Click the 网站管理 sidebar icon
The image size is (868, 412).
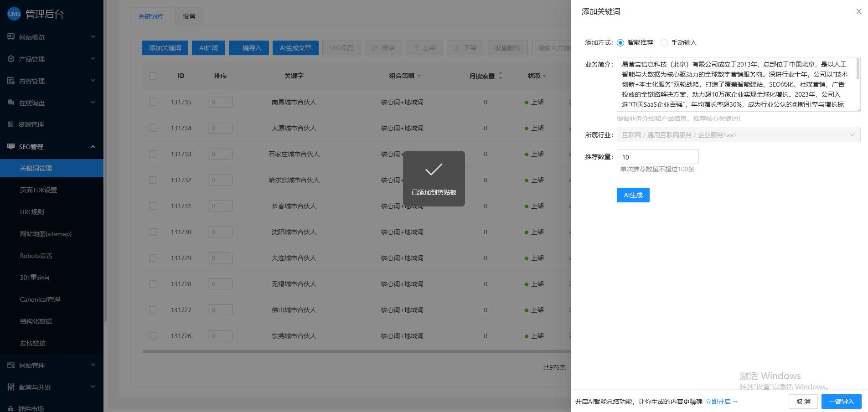pos(11,365)
